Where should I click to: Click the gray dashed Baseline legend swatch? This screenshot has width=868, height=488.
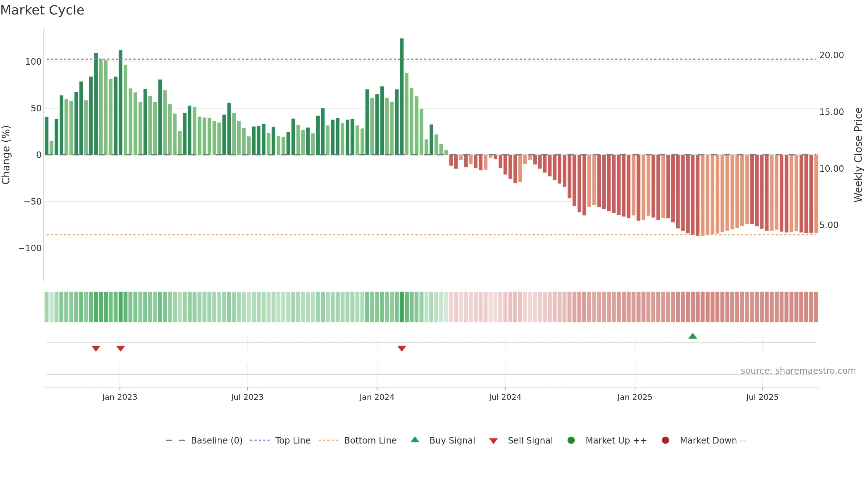175,440
